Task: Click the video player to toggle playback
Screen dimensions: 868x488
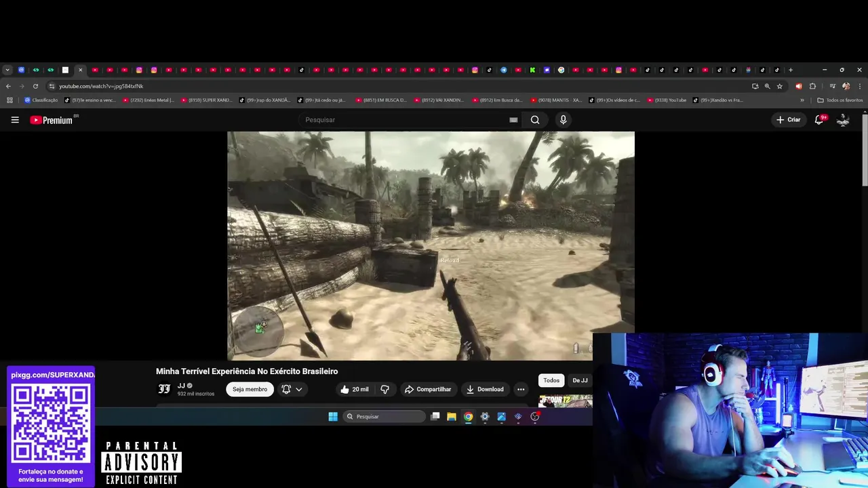Action: click(x=431, y=245)
